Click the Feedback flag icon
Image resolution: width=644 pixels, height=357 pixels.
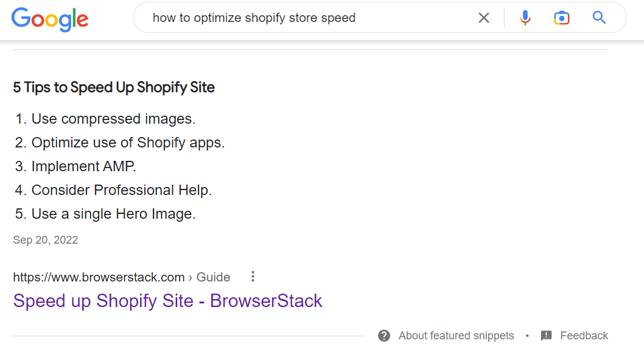pyautogui.click(x=546, y=336)
